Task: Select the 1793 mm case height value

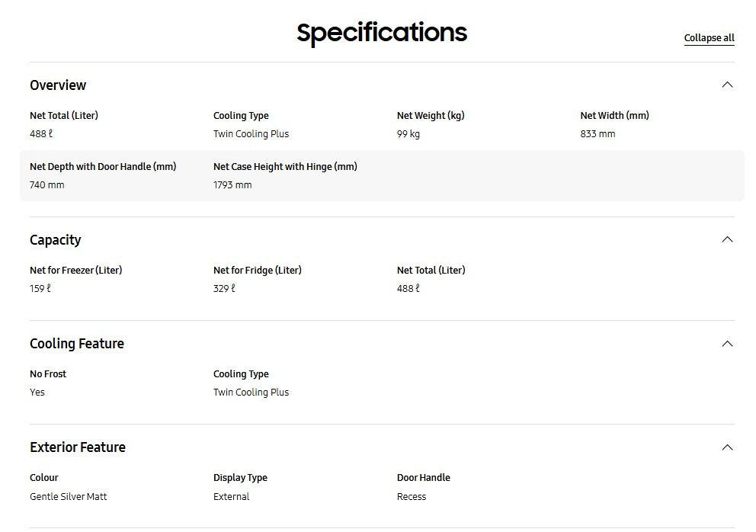Action: (232, 185)
